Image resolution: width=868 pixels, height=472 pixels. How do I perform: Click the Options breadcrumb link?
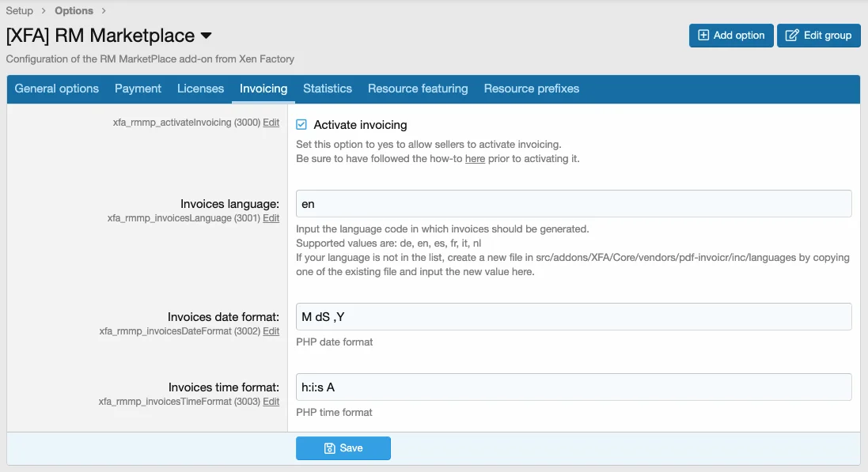74,11
